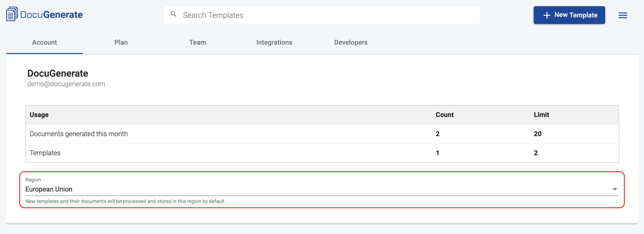Screen dimensions: 644x234
Task: Select the Account tab
Action: tap(45, 43)
